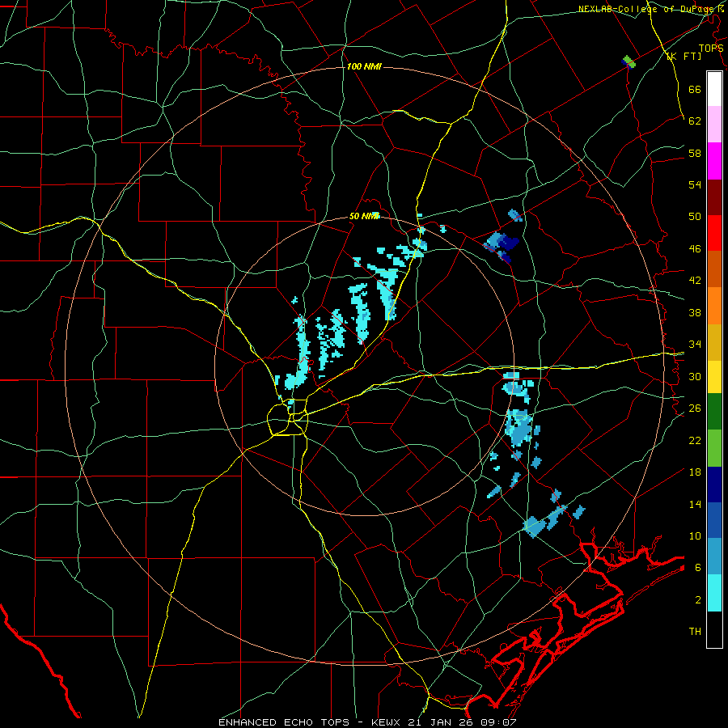
Task: Click the legend value '66'
Action: [695, 90]
